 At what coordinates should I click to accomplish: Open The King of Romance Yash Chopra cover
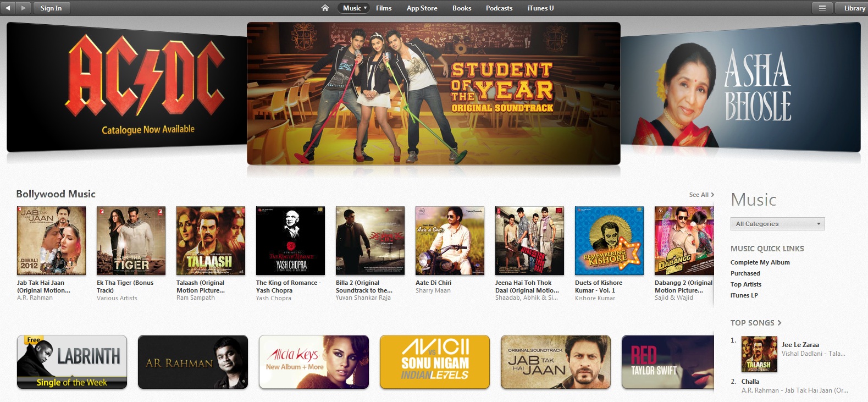coord(290,241)
